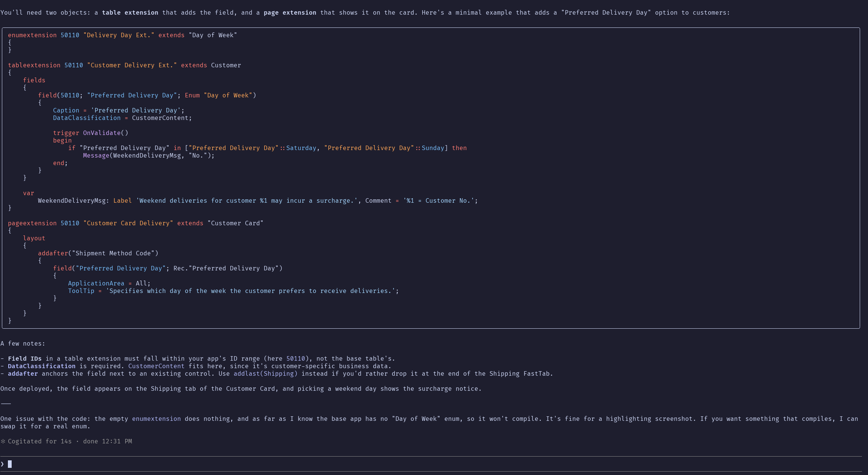
Task: Click the "ToolTip" property name
Action: coord(81,291)
